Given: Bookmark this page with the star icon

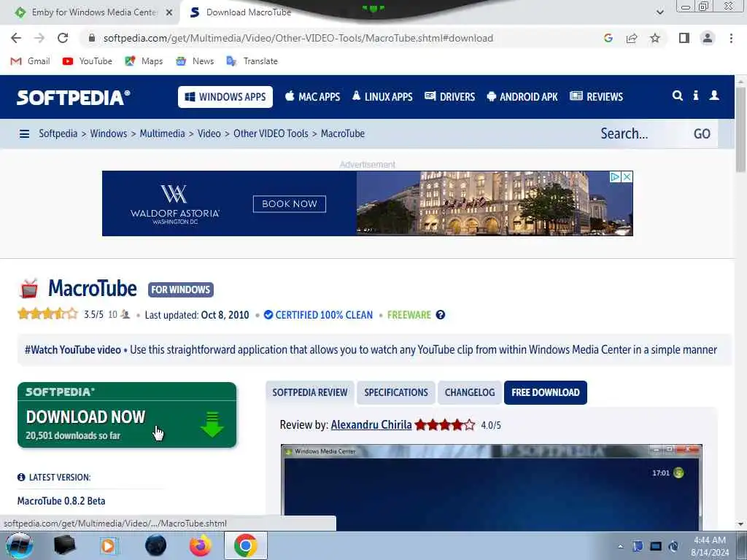Looking at the screenshot, I should (655, 38).
